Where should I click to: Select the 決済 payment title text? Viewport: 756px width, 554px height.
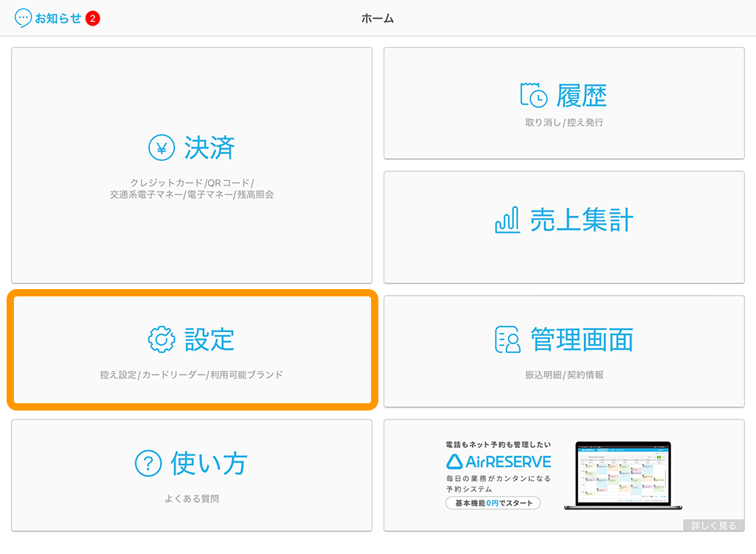click(209, 148)
